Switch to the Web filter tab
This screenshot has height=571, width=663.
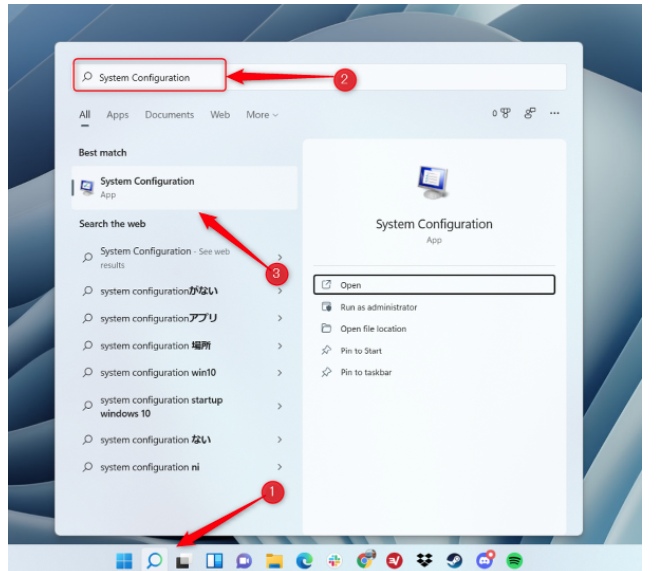[220, 115]
